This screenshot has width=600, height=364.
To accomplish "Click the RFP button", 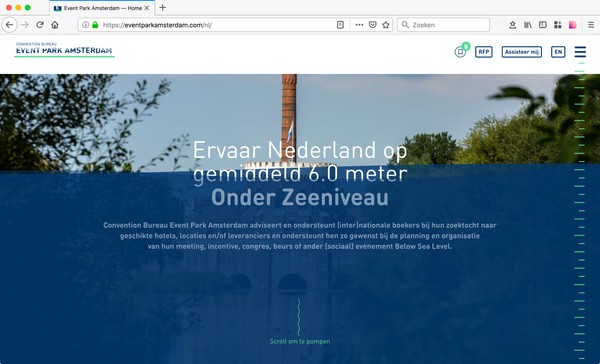I will [x=484, y=52].
